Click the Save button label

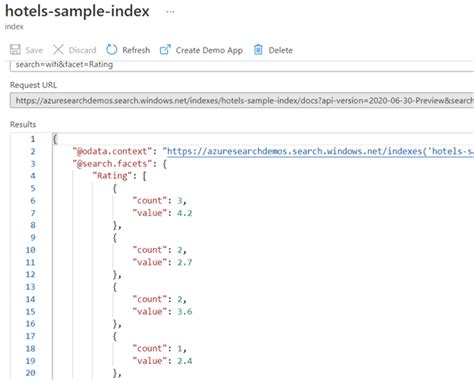(34, 50)
